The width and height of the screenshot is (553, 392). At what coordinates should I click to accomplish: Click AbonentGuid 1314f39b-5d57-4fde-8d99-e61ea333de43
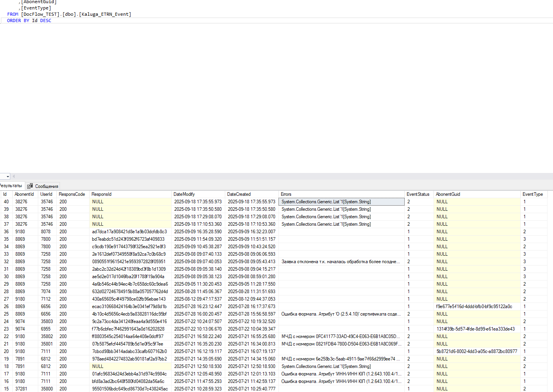[477, 329]
